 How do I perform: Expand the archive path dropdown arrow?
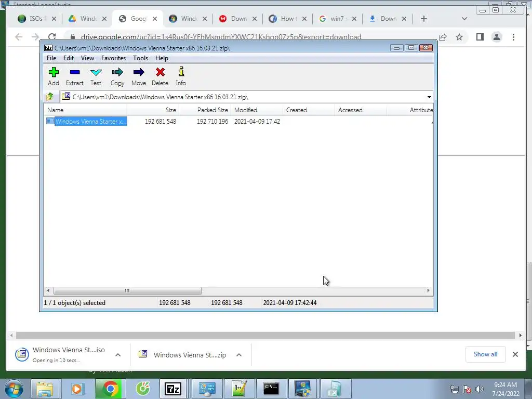coord(429,97)
